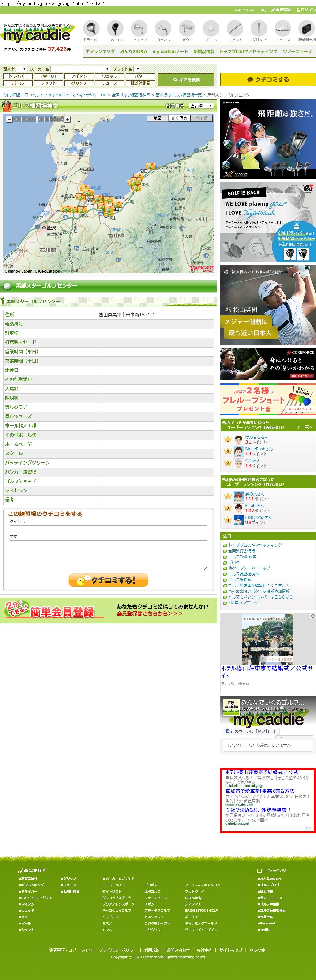Open 一覧へ link in user ranking
The width and height of the screenshot is (316, 980).
pyautogui.click(x=305, y=427)
